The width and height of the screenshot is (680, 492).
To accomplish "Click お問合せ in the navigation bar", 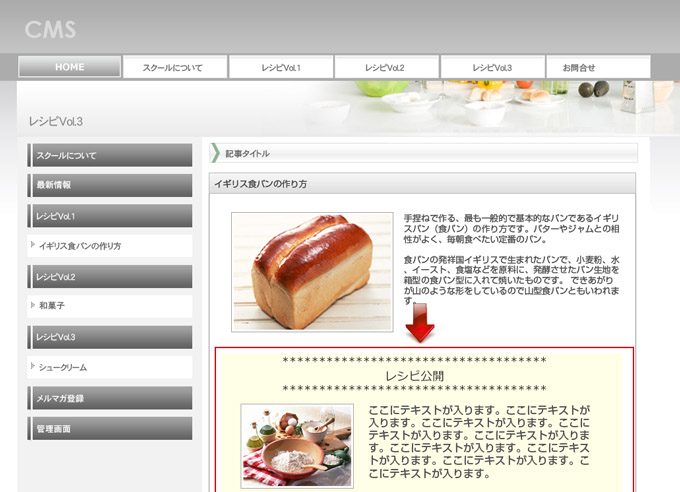I will click(x=597, y=67).
